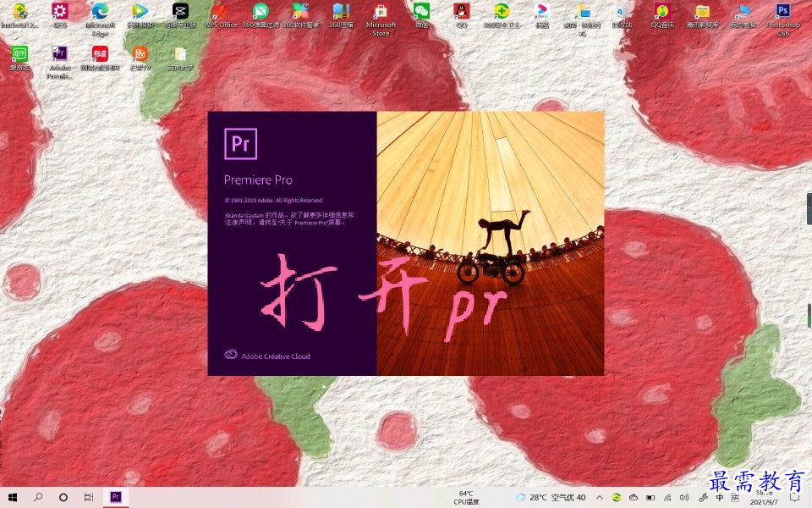Click the Pr logo on splash screen
This screenshot has width=812, height=508.
pos(240,144)
